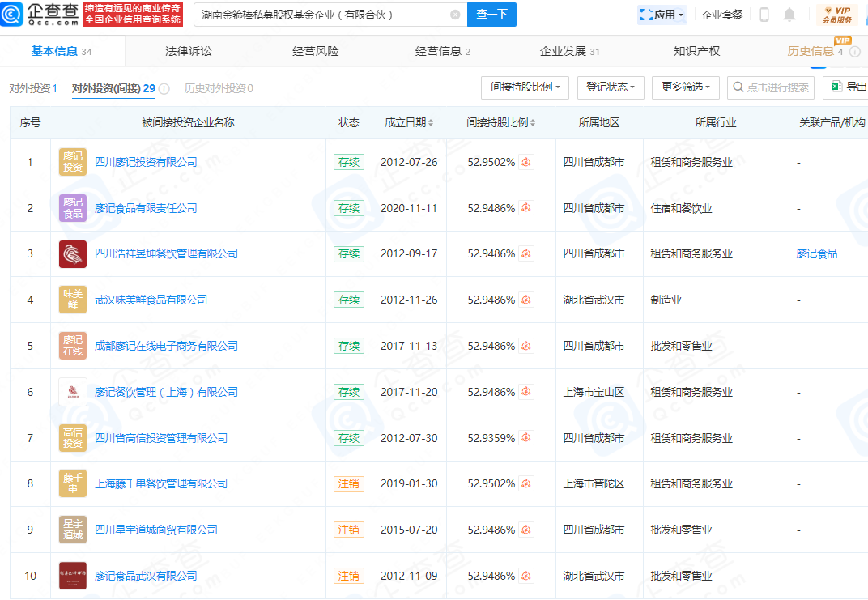This screenshot has height=600, width=868.
Task: Open the 更多筛选 dropdown
Action: tap(685, 87)
